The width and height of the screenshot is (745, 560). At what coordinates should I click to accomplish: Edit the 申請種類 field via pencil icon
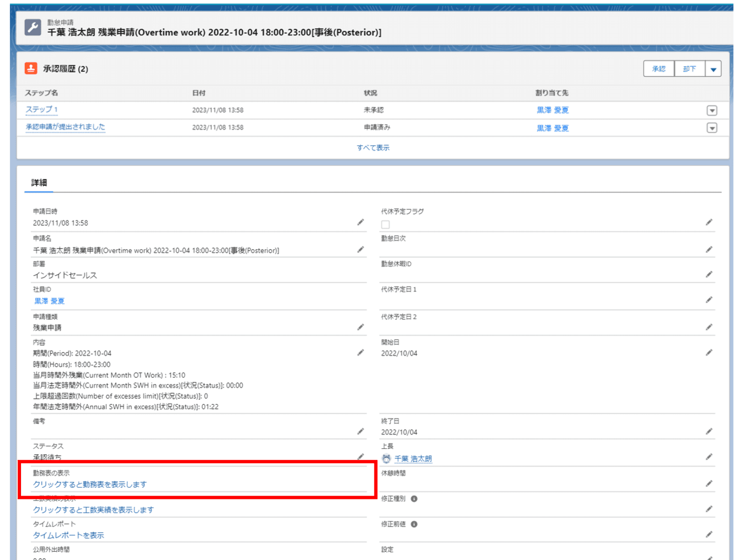[x=361, y=327]
